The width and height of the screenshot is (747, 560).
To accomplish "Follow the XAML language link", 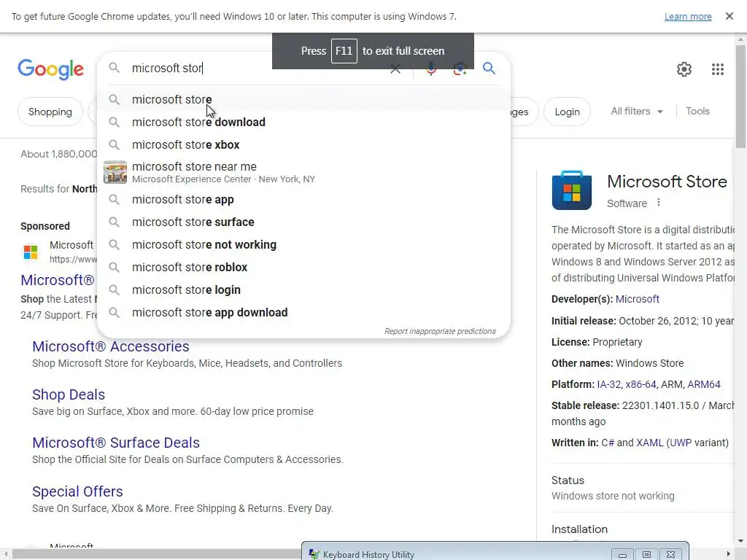I will point(649,443).
